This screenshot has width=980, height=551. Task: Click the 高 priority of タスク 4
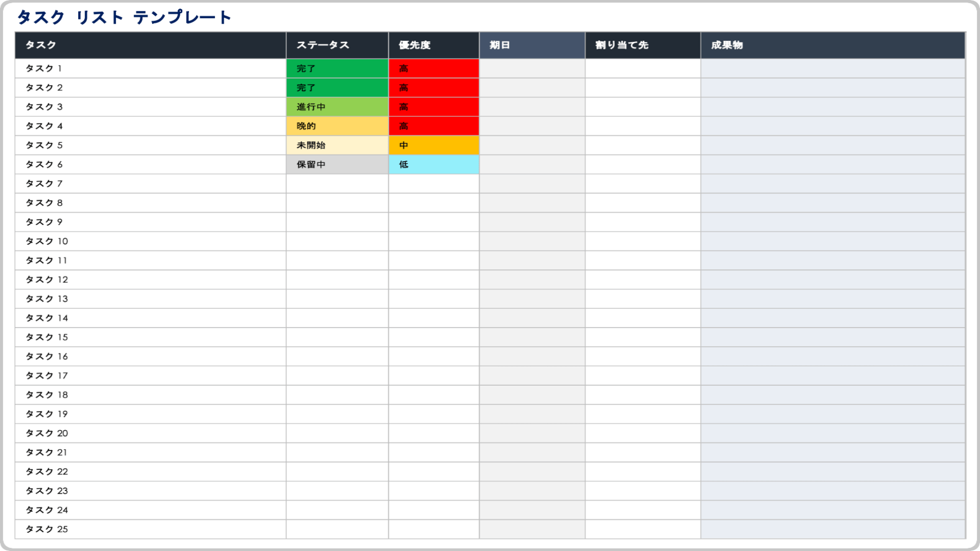pyautogui.click(x=434, y=126)
